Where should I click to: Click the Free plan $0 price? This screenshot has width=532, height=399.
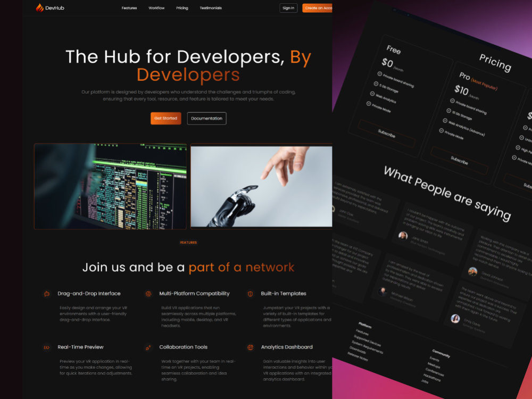tap(387, 63)
